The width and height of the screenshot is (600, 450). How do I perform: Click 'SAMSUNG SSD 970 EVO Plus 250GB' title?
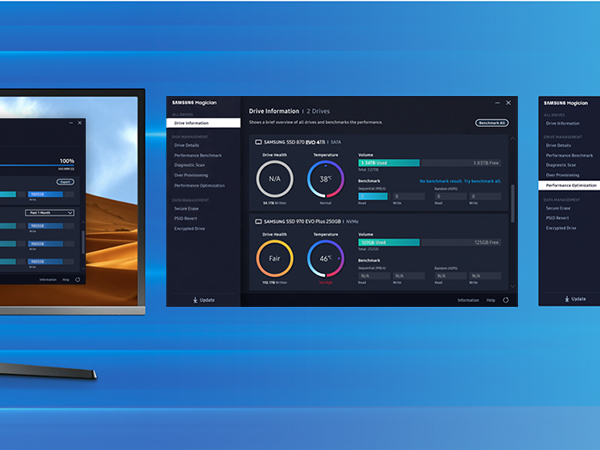point(302,222)
